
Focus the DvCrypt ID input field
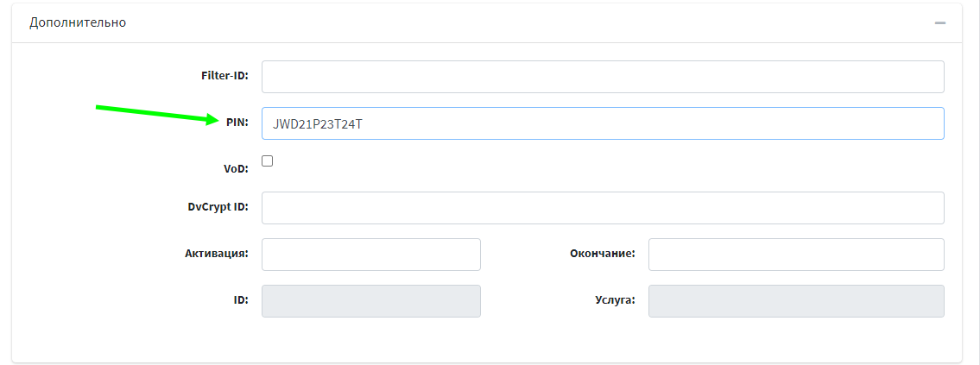click(x=602, y=208)
